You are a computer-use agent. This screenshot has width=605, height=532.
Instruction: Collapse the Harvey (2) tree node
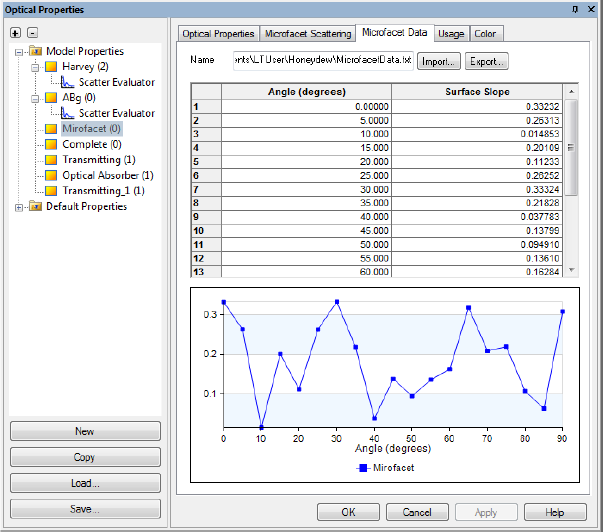[35, 68]
